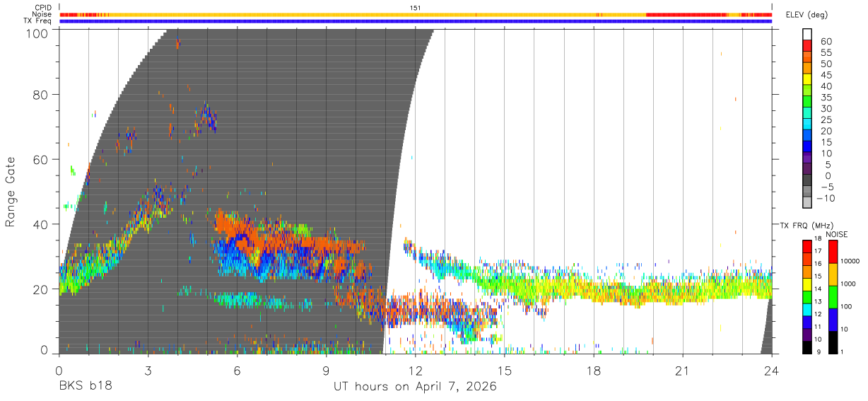
Task: Click the 18 tick on UT hours axis
Action: click(x=593, y=371)
